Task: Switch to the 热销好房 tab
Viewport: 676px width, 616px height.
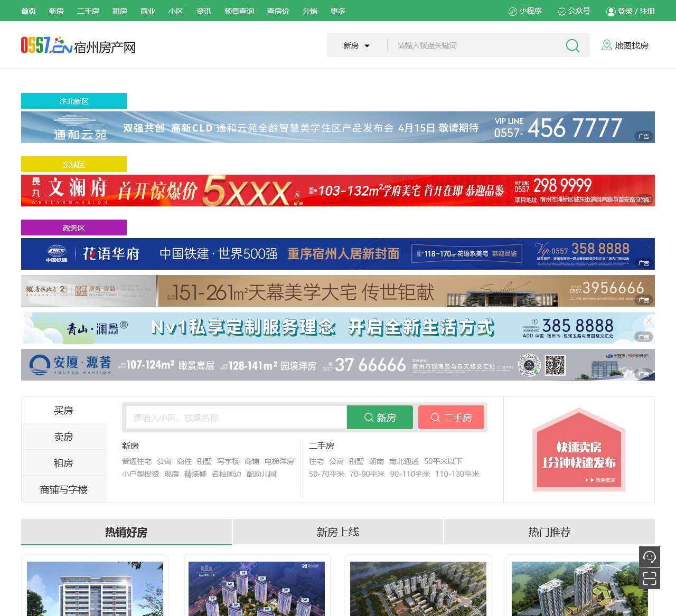Action: point(126,532)
